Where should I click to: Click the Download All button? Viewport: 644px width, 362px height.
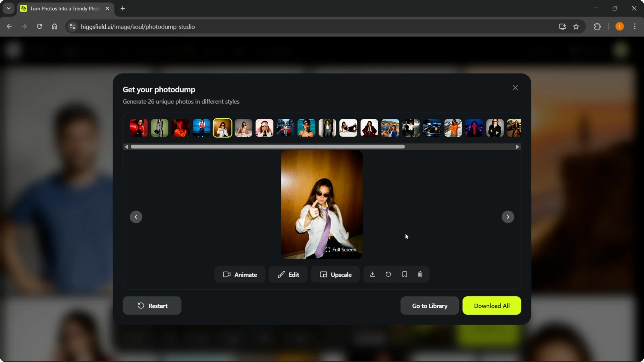point(492,305)
